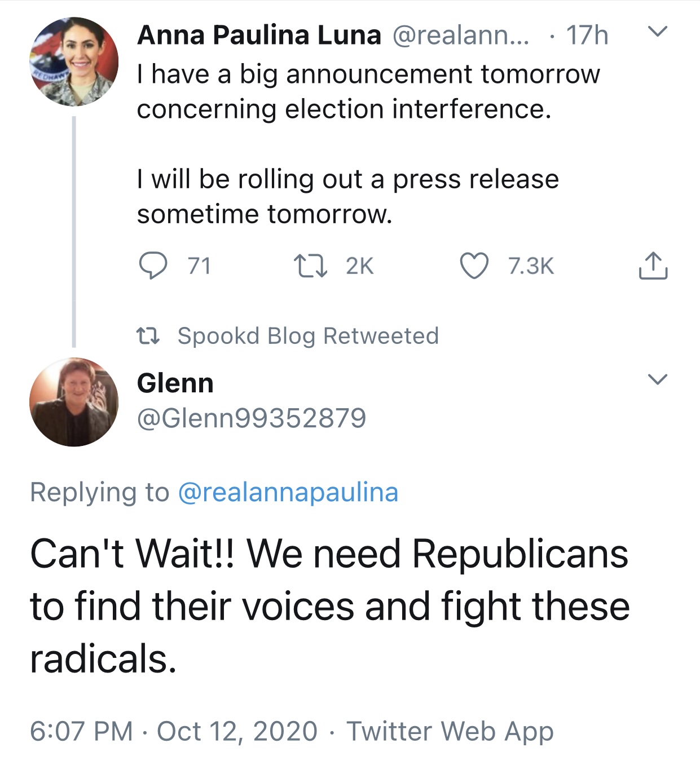
Task: Click the retweet arrows icon on Anna's tweet
Action: click(x=310, y=266)
